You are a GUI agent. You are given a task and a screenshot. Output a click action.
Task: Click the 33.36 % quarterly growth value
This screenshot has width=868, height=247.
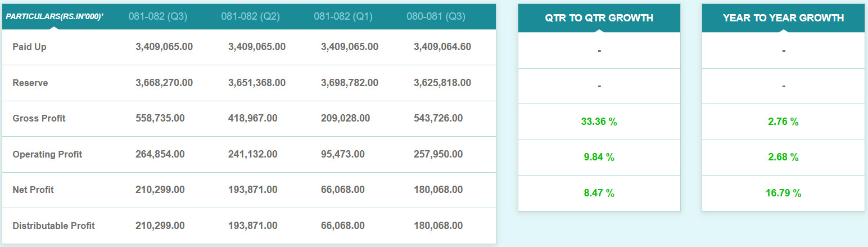(599, 122)
